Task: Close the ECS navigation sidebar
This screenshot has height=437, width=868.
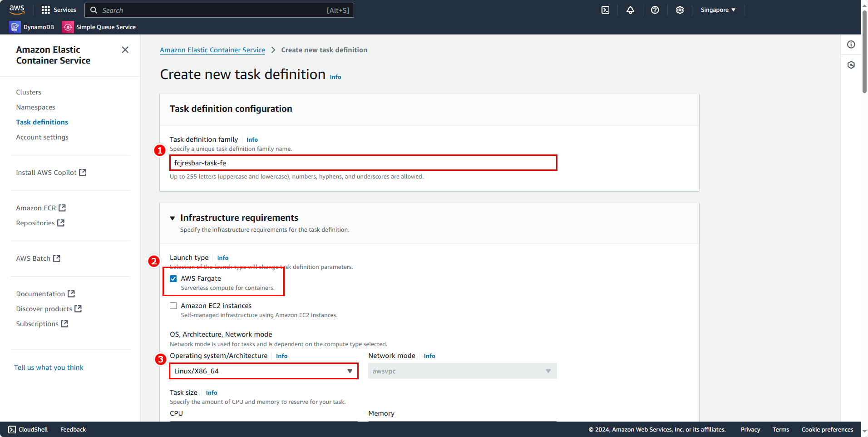Action: tap(125, 50)
